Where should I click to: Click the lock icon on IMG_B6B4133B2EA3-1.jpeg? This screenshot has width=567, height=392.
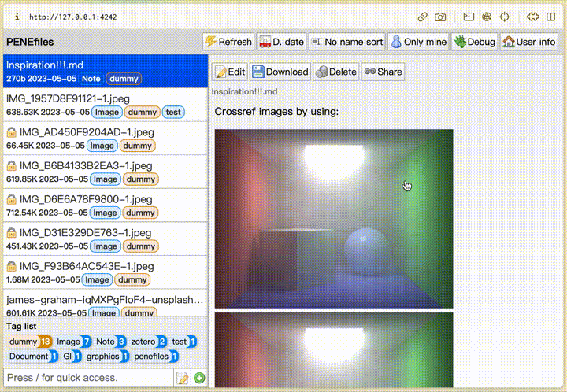pyautogui.click(x=12, y=166)
